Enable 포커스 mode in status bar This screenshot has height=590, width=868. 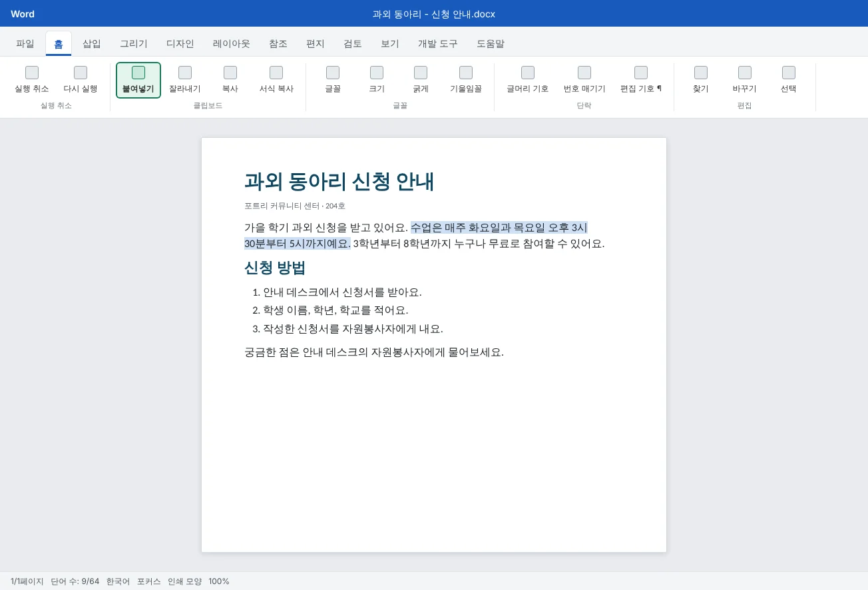pos(149,581)
